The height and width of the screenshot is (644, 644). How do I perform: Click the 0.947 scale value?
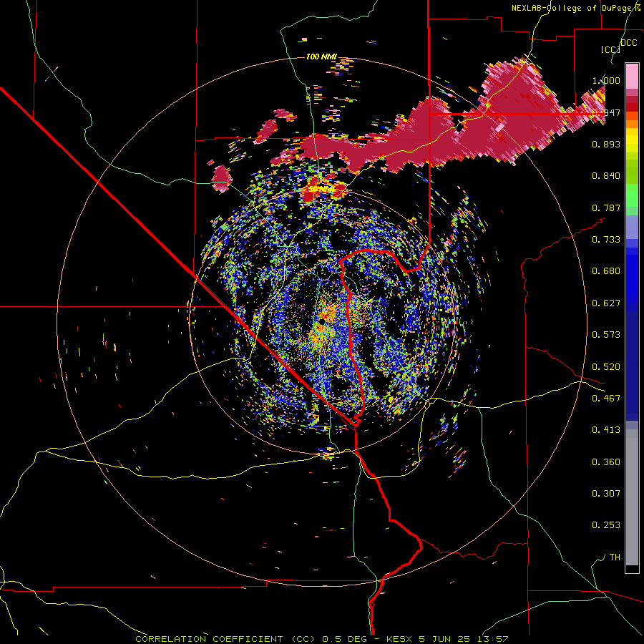tap(606, 112)
